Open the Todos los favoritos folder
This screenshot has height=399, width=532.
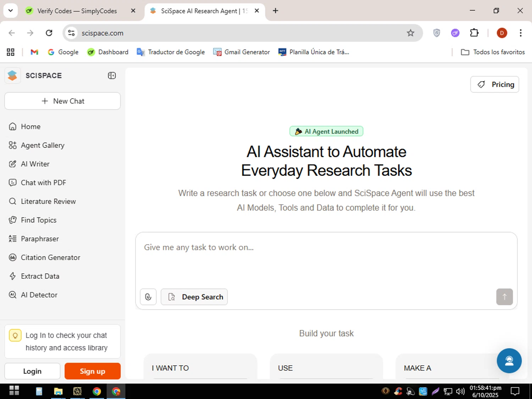(493, 52)
